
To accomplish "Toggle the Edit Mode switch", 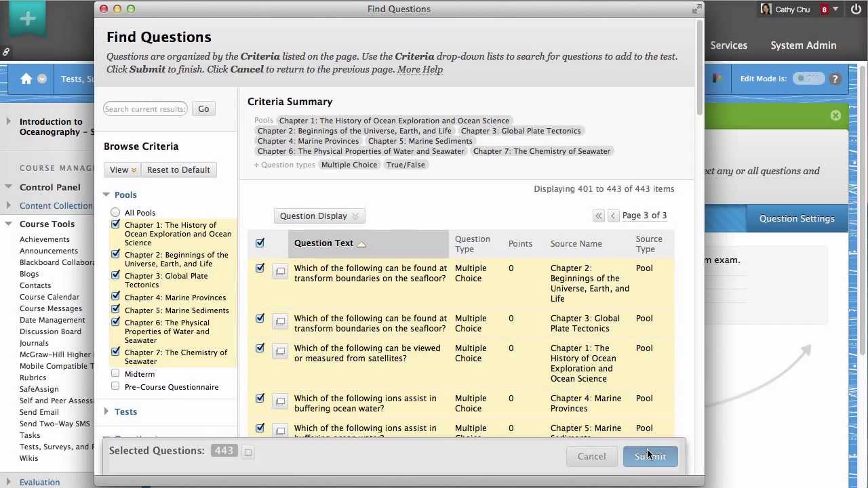I will pos(809,79).
